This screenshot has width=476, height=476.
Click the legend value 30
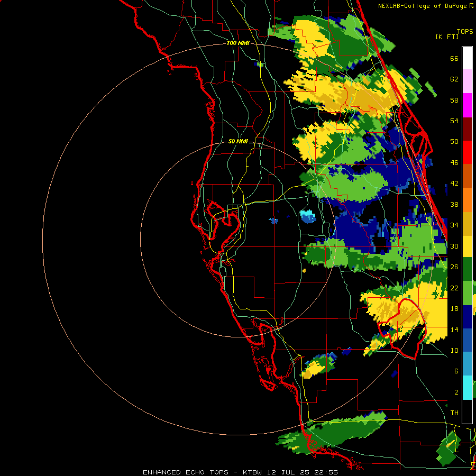[x=454, y=246]
